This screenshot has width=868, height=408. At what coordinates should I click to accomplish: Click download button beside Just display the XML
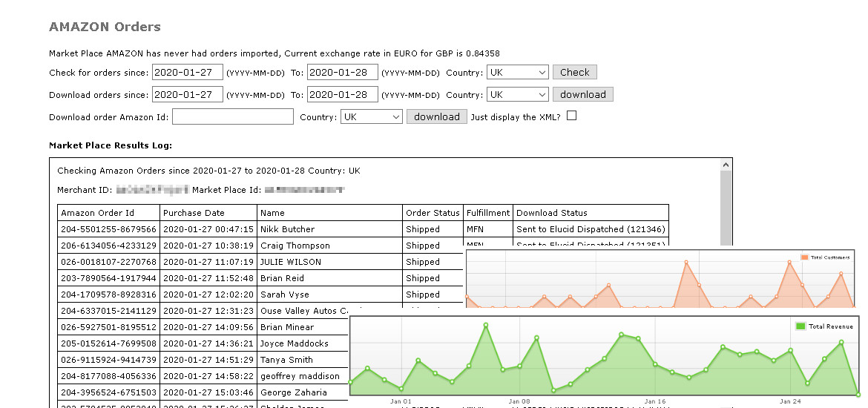[x=437, y=116]
